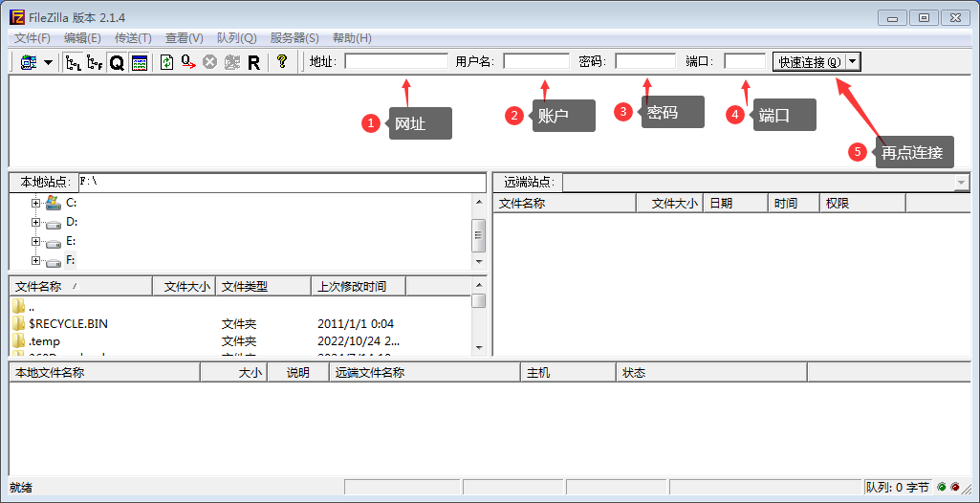Image resolution: width=980 pixels, height=503 pixels.
Task: Select the .temp folder
Action: (x=44, y=341)
